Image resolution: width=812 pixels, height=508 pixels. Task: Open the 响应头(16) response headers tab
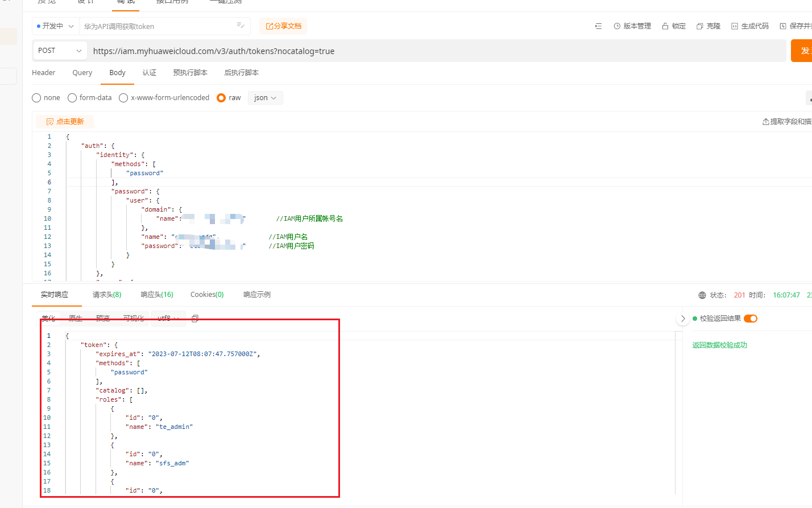tap(157, 295)
